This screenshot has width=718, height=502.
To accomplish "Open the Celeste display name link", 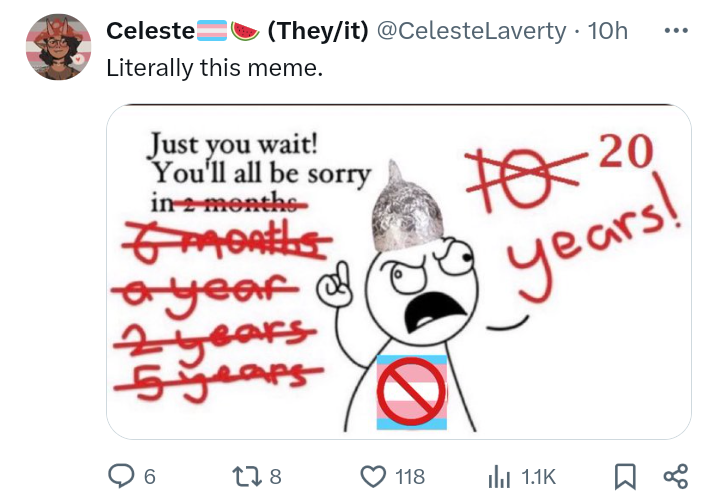I will pyautogui.click(x=150, y=31).
